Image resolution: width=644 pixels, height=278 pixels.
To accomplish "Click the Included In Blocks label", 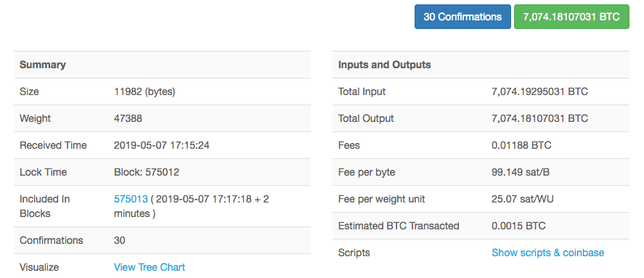I will [x=45, y=206].
